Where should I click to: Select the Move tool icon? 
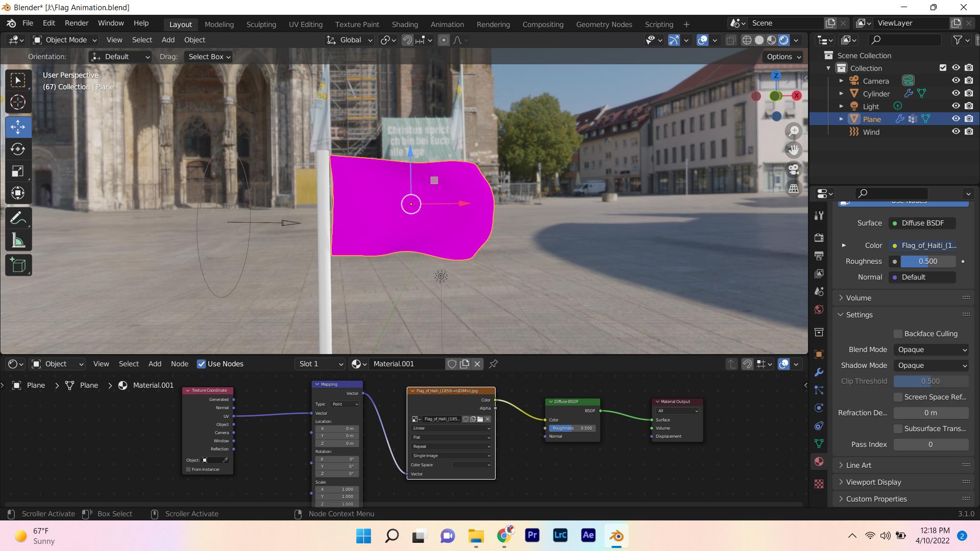tap(17, 126)
